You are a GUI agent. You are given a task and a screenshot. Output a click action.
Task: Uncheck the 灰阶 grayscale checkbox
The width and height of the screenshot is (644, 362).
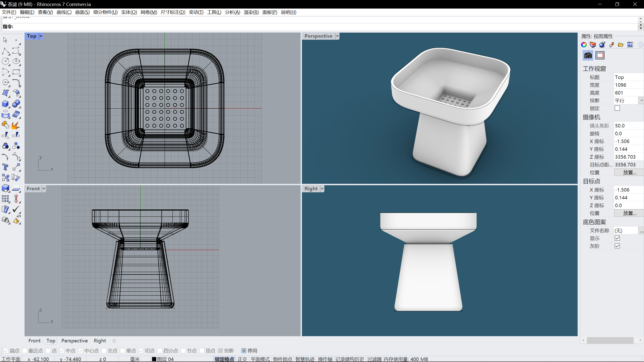pyautogui.click(x=617, y=246)
